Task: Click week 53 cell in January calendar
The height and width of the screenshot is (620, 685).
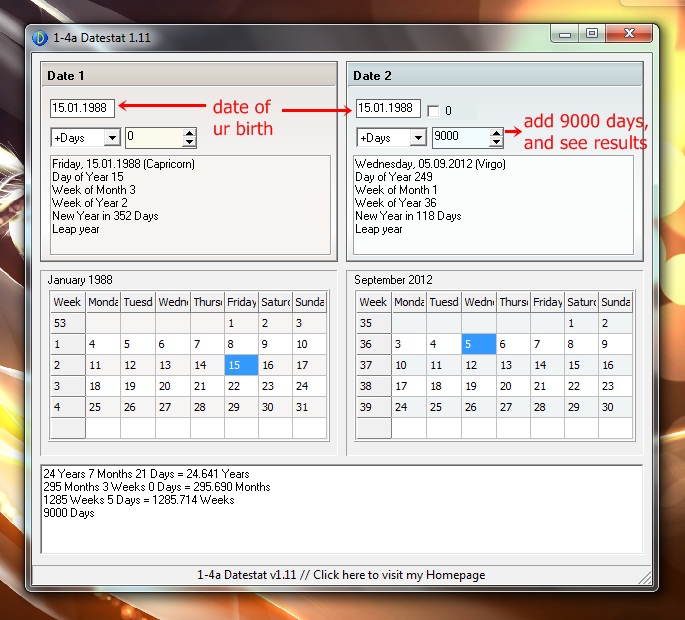Action: (x=68, y=323)
